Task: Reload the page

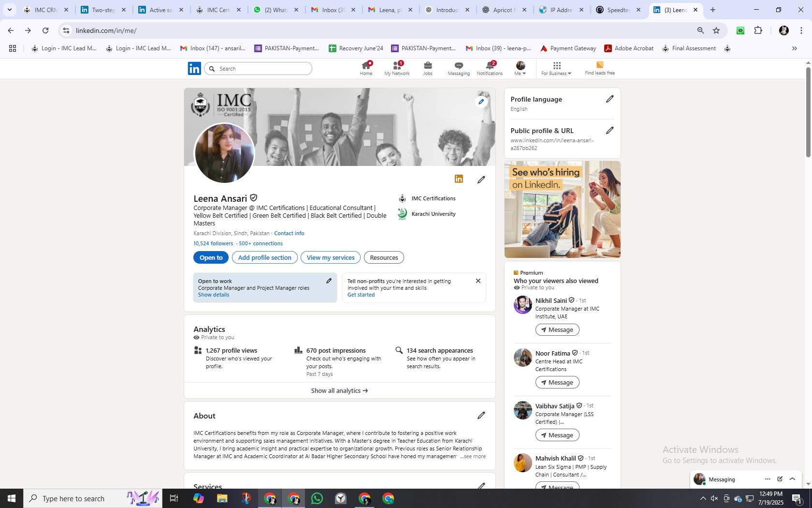Action: pos(45,30)
